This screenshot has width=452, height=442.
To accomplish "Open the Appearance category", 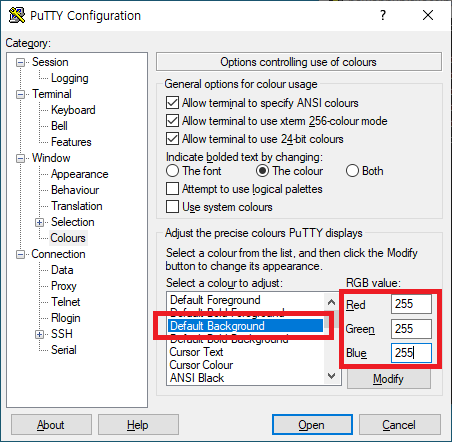I will [x=80, y=174].
